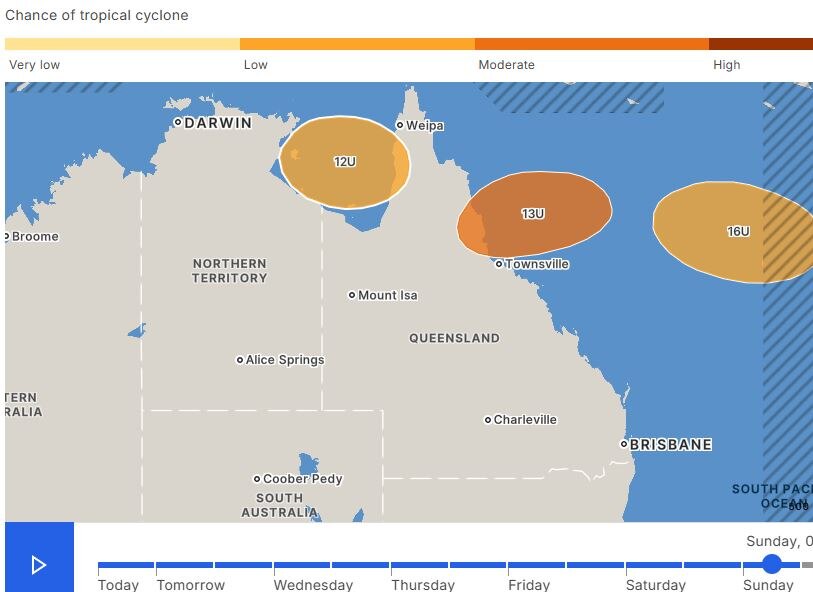813x592 pixels.
Task: Select tropical cyclone system 12U
Action: (x=344, y=160)
